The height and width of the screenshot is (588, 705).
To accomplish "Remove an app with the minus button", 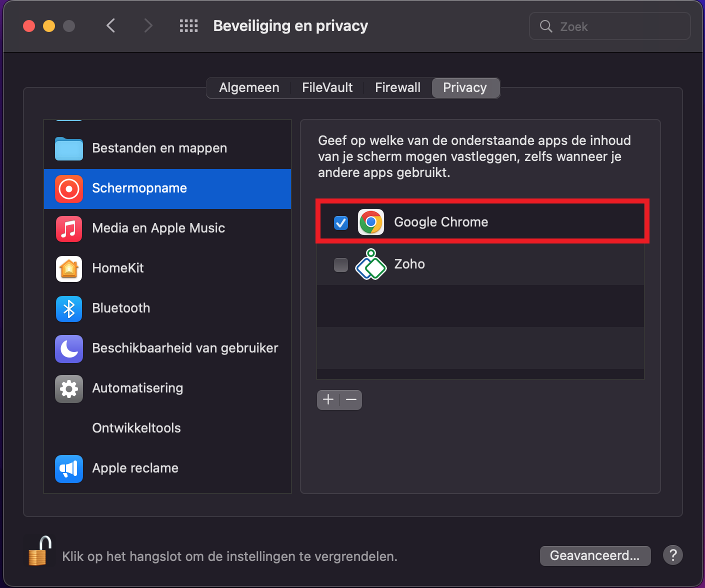I will pos(351,399).
